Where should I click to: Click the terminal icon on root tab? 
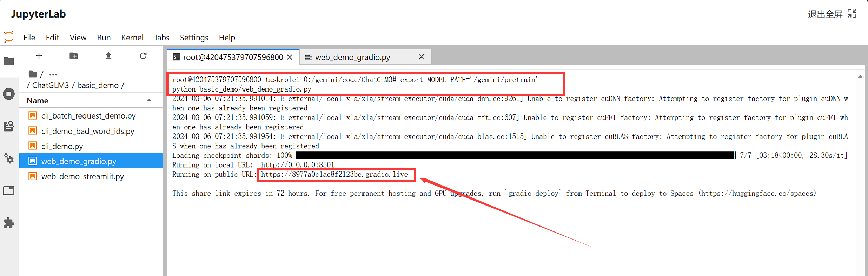click(x=177, y=57)
